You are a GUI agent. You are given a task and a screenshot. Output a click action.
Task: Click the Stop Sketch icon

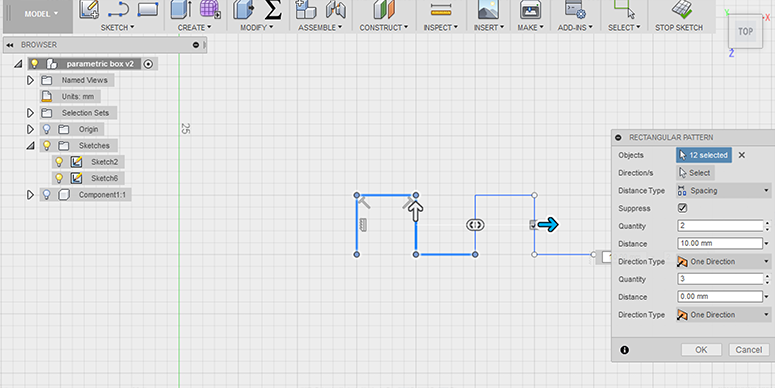682,9
